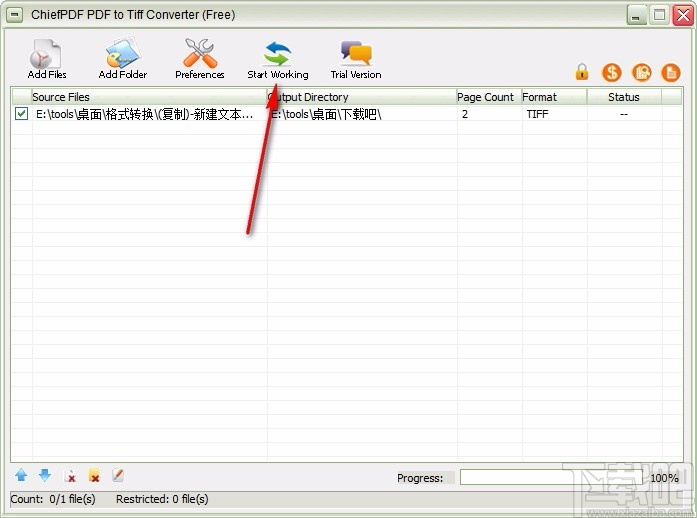697x518 pixels.
Task: Remove selected file with red-x page icon
Action: click(70, 476)
